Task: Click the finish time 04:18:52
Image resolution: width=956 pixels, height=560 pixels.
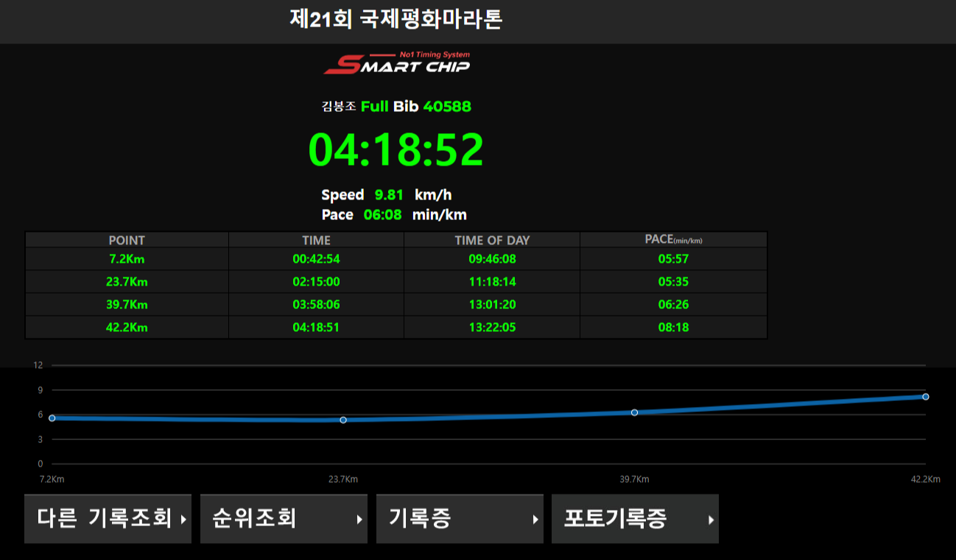Action: tap(396, 149)
